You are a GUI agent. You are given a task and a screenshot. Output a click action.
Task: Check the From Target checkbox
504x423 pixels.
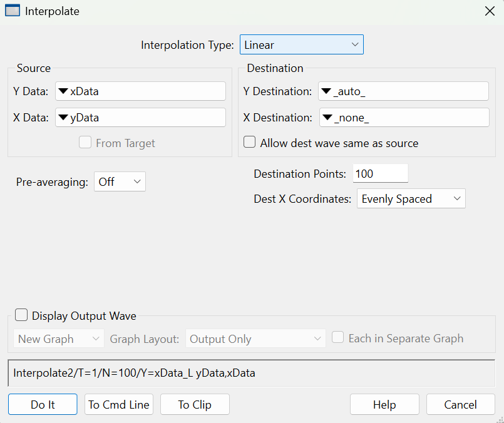(85, 143)
